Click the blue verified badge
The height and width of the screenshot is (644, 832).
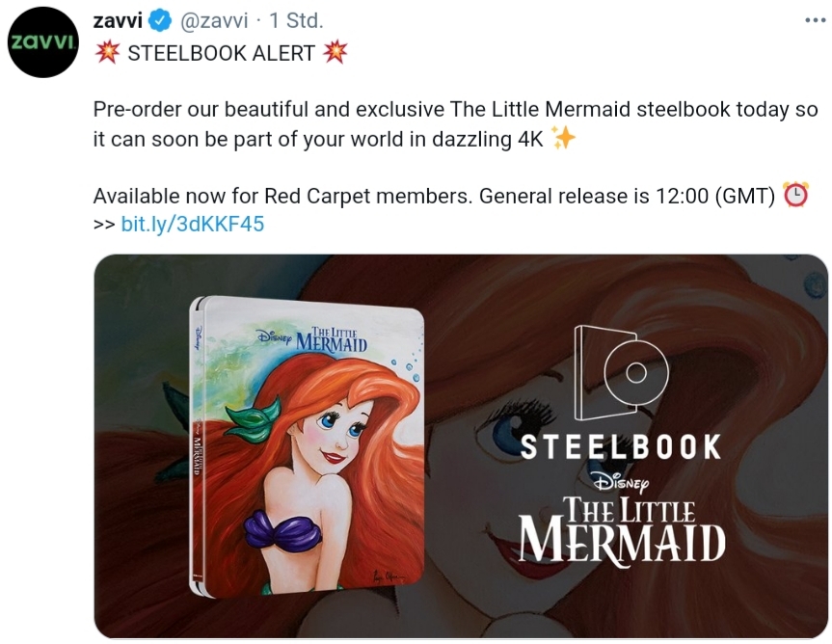tap(160, 20)
